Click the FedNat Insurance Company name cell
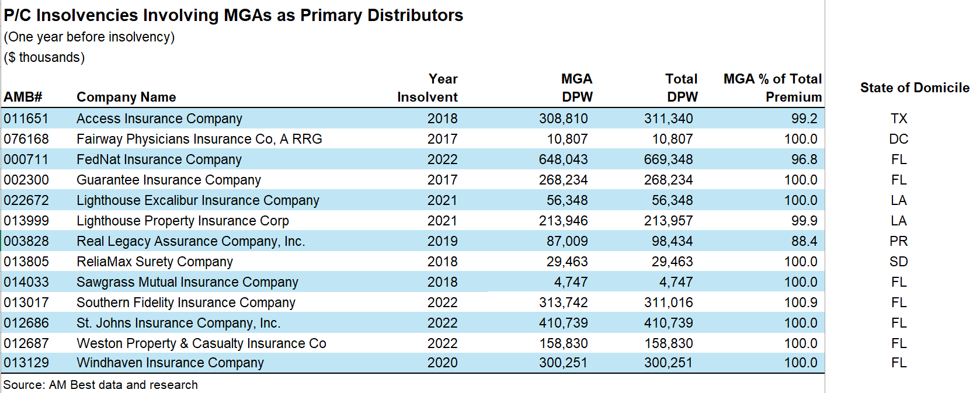The height and width of the screenshot is (393, 980). tap(159, 159)
